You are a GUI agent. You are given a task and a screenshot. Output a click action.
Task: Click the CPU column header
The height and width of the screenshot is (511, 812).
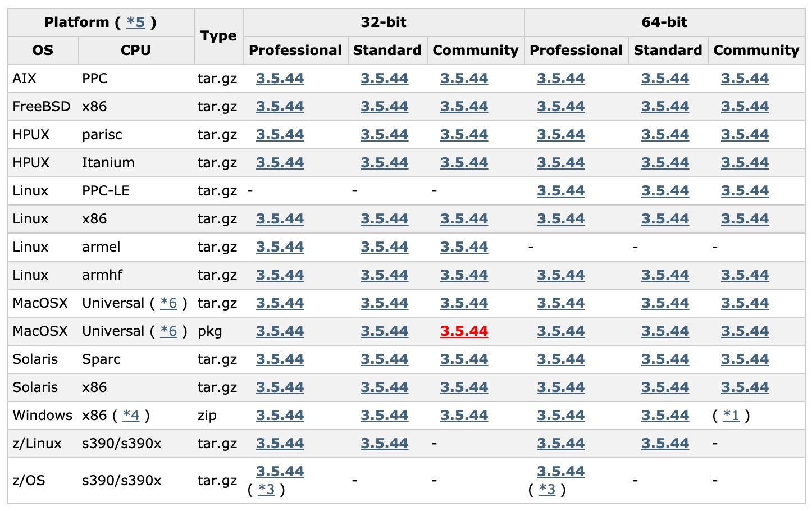coord(136,51)
